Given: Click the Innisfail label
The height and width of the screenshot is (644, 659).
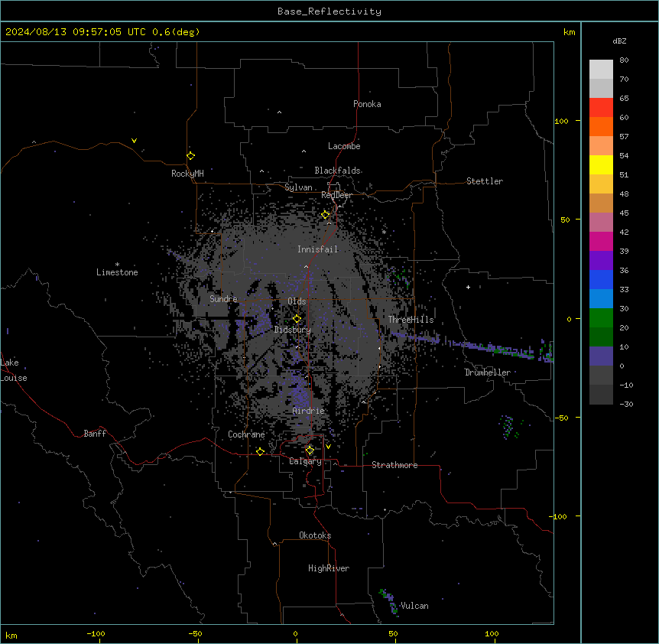Looking at the screenshot, I should (x=318, y=249).
